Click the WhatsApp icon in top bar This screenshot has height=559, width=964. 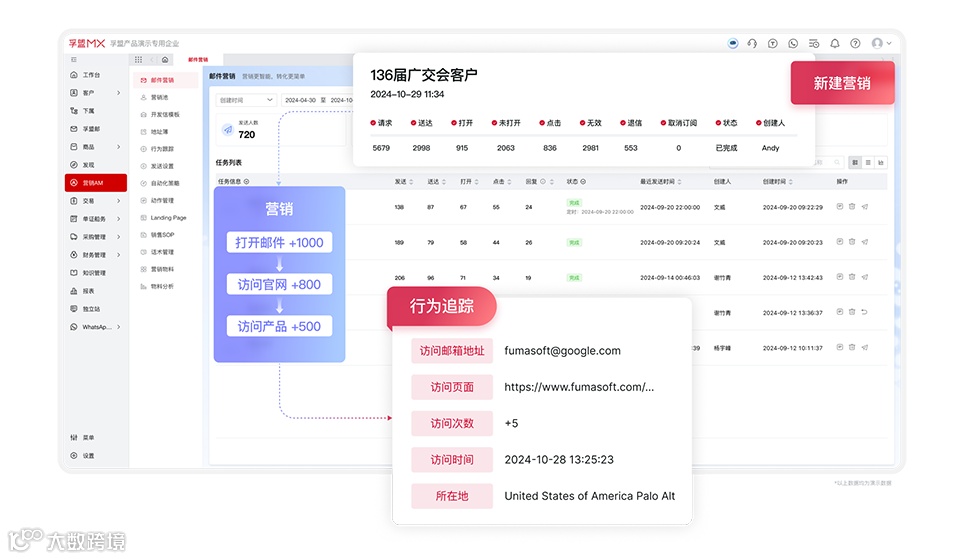(x=793, y=43)
